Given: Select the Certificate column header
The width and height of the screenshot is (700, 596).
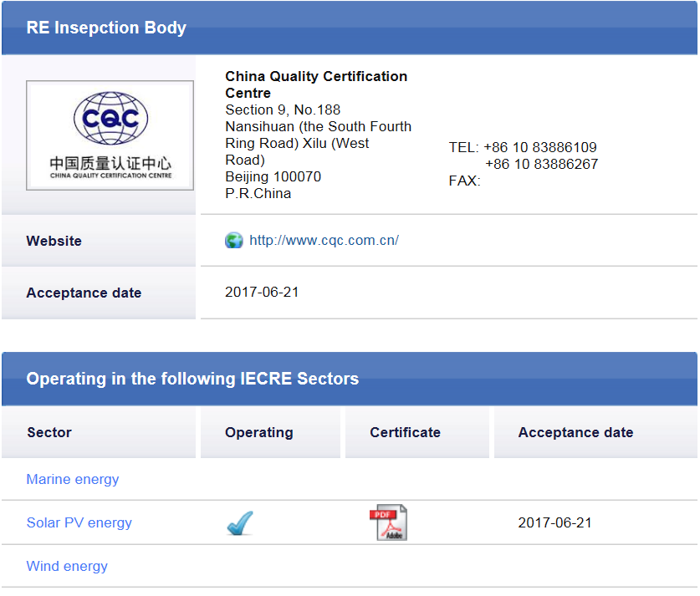Looking at the screenshot, I should click(x=405, y=433).
